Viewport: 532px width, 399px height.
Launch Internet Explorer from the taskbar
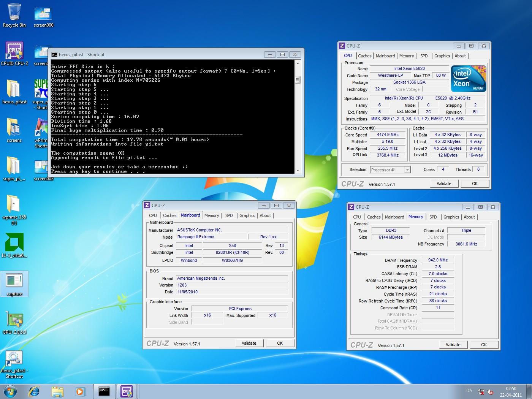(34, 391)
